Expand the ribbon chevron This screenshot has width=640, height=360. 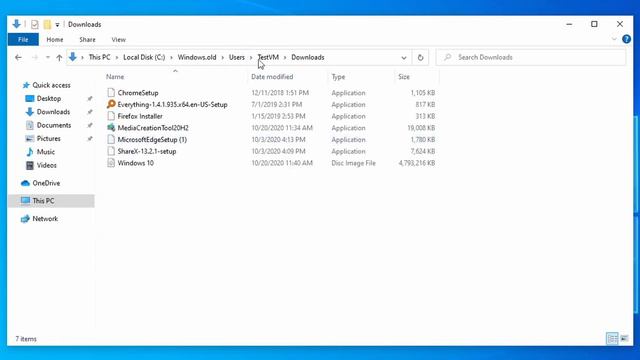pyautogui.click(x=614, y=39)
